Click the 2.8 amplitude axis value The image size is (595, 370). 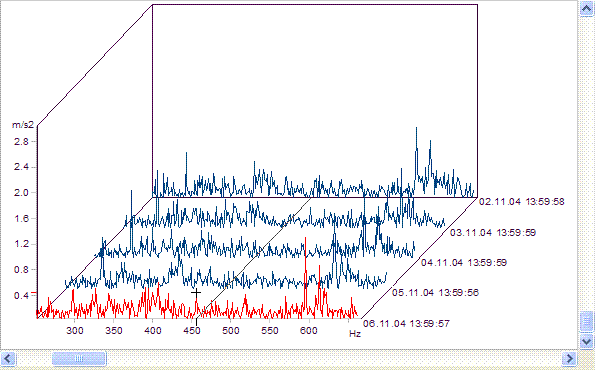21,142
